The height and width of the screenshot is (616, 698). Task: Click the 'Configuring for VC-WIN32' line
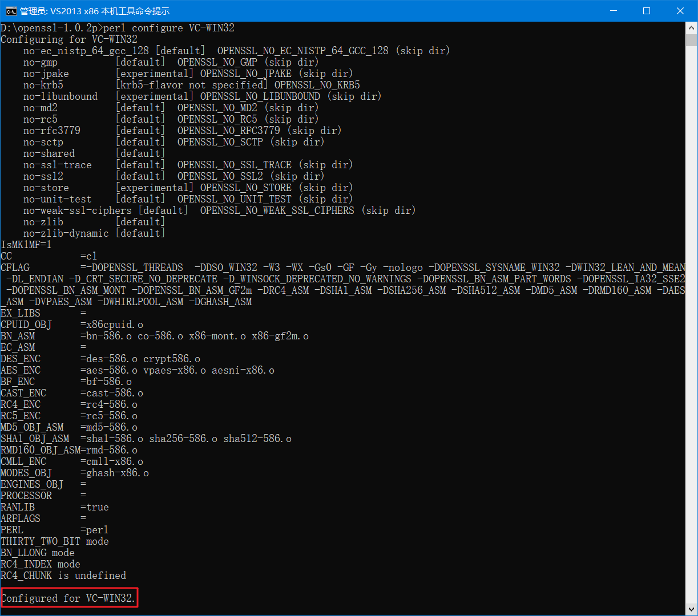tap(69, 39)
